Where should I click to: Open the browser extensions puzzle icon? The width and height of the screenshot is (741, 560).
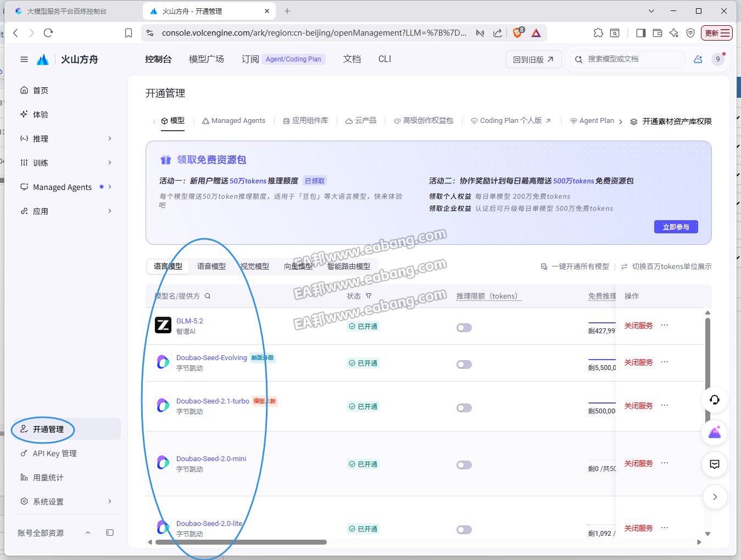pos(599,33)
